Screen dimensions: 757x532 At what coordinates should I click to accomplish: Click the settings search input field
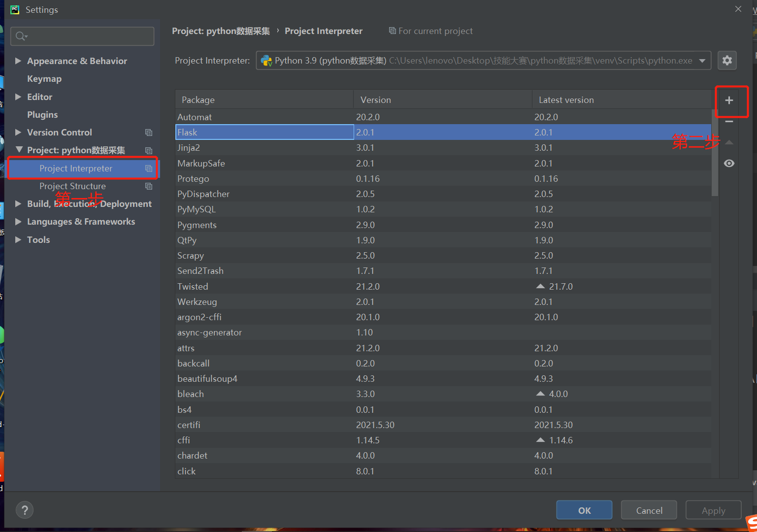(82, 36)
